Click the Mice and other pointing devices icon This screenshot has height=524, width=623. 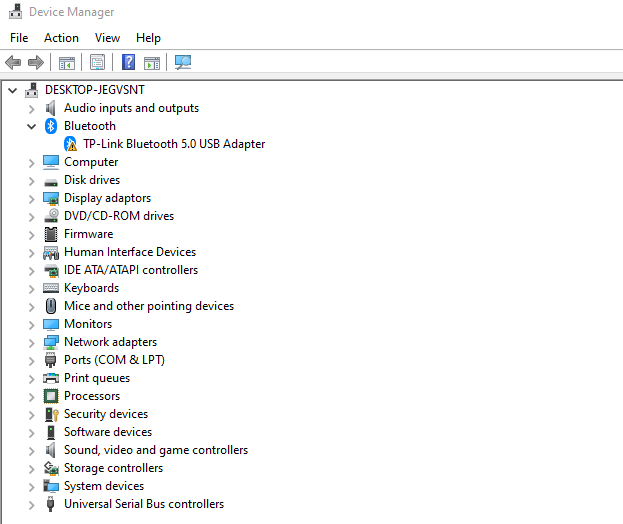click(51, 306)
